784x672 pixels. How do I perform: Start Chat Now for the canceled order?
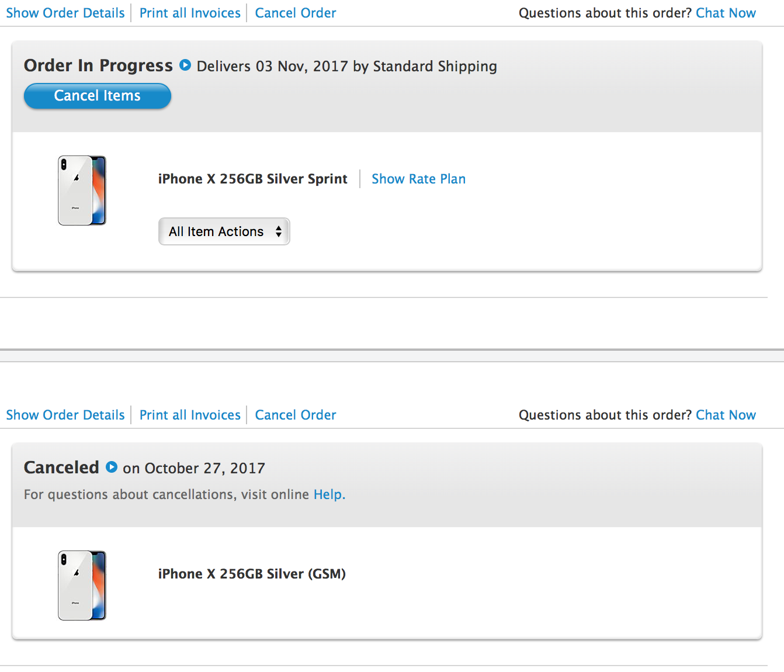click(x=726, y=415)
